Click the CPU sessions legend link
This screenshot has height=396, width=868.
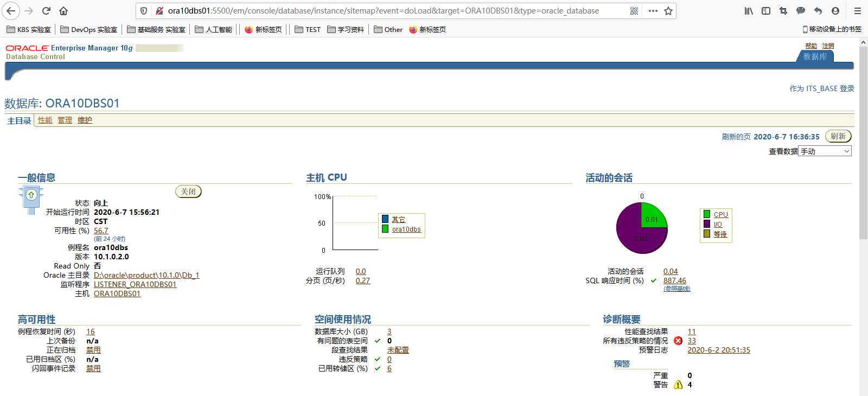(x=721, y=214)
